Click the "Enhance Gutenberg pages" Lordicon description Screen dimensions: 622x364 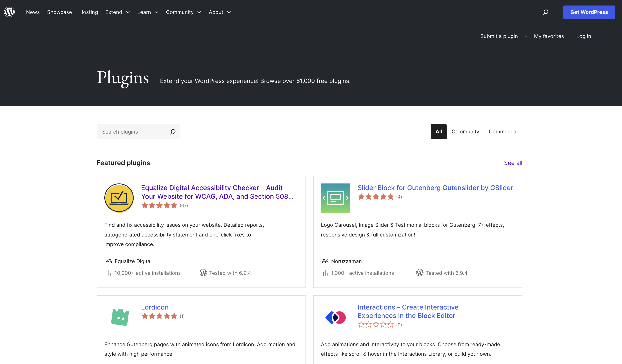200,349
